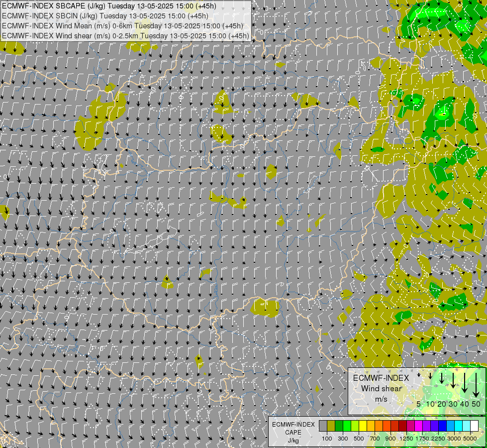Image resolution: width=487 pixels, height=448 pixels.
Task: Click the 40 m/s wind shear arrow
Action: (465, 383)
